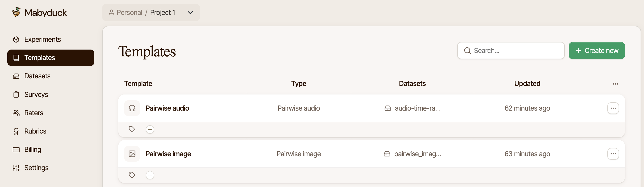Click the '62 minutes ago' timestamp
The width and height of the screenshot is (644, 187).
[527, 108]
